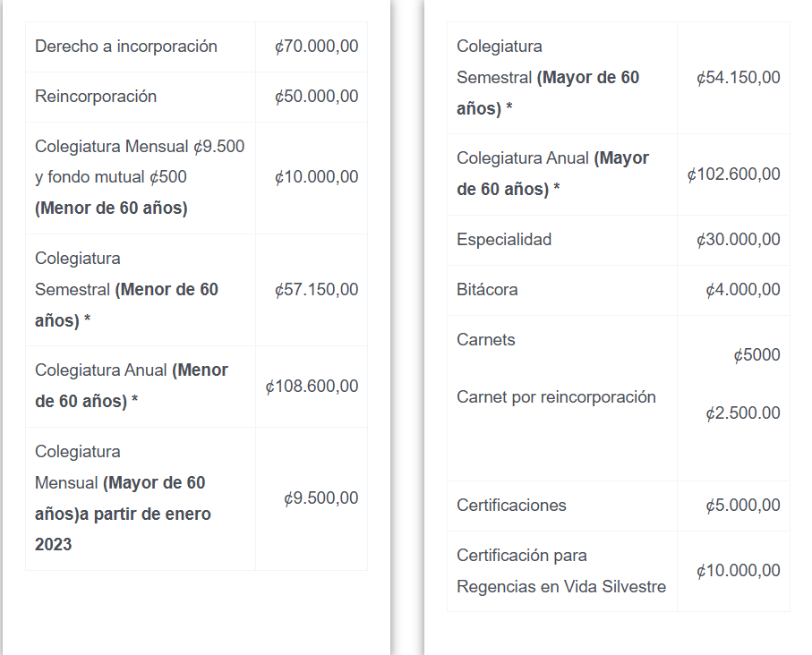812x655 pixels.
Task: Select the ₡9.500,00 price cell
Action: coord(321,498)
